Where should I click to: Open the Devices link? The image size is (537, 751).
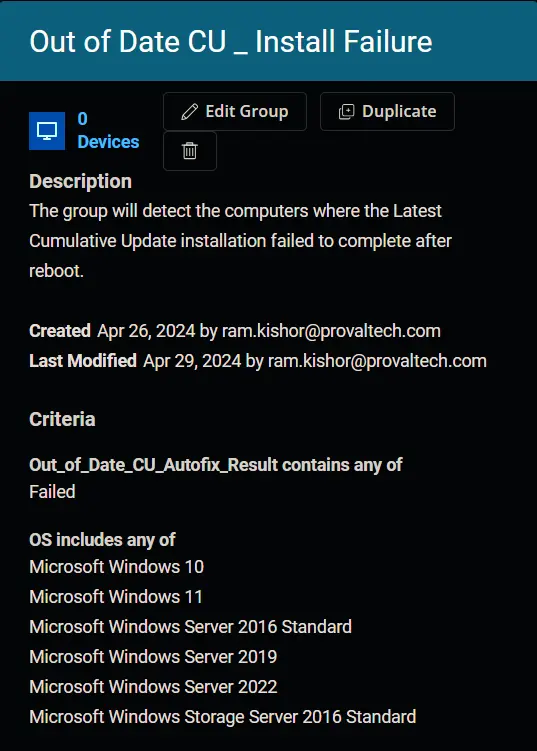click(x=108, y=142)
